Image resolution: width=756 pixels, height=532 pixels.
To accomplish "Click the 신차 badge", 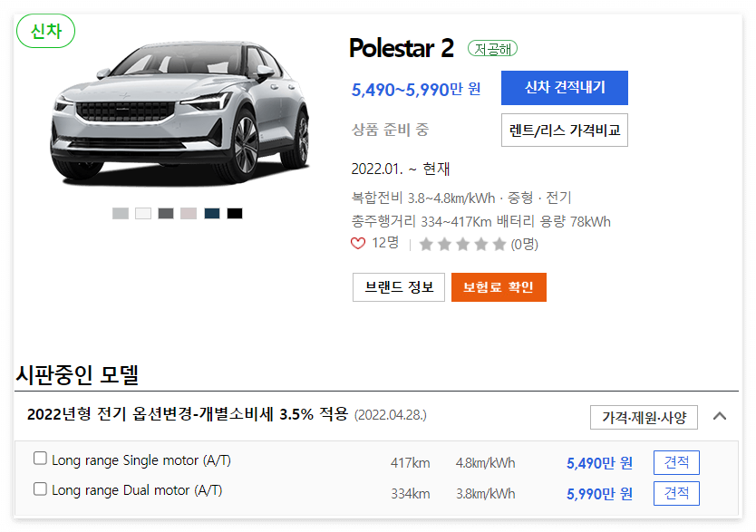I will (46, 32).
